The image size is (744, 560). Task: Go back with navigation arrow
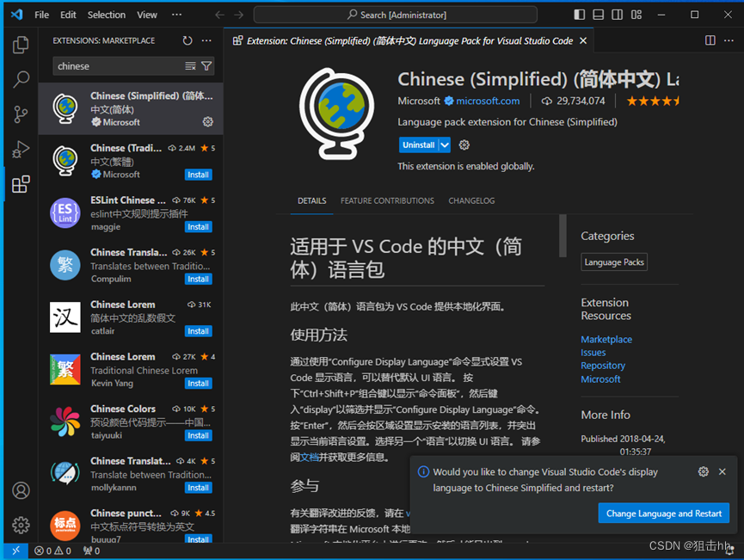click(219, 15)
